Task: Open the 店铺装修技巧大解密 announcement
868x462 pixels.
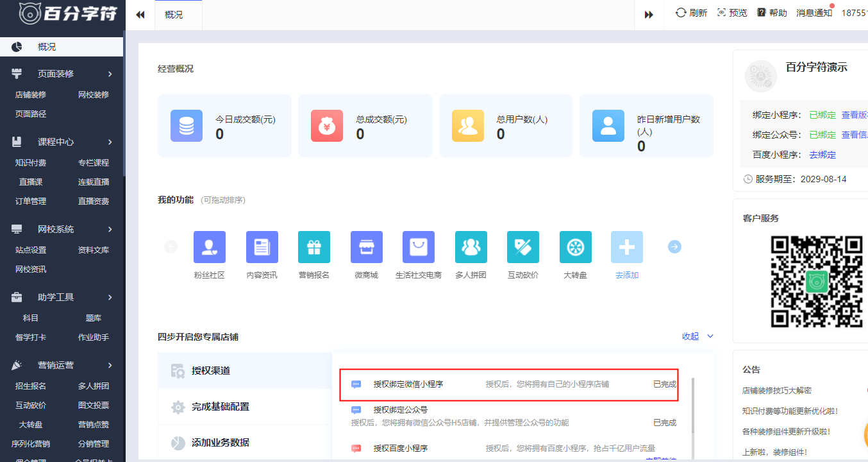Action: [777, 390]
